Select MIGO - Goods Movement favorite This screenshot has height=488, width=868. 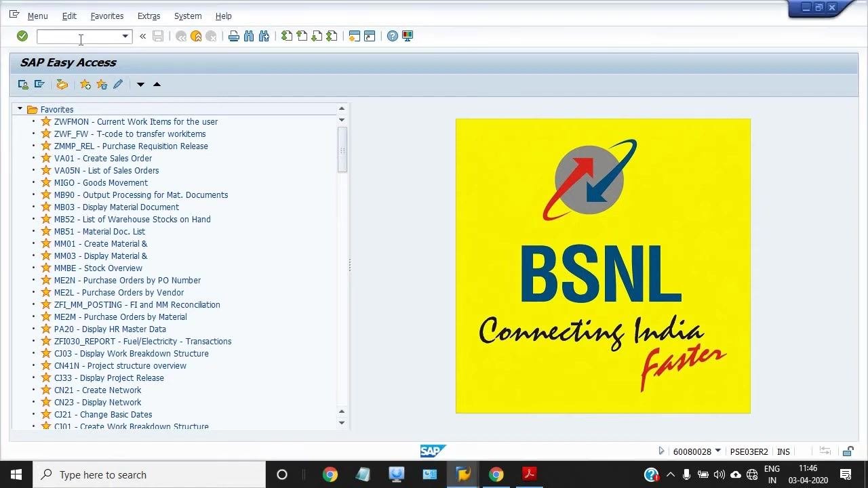point(101,182)
